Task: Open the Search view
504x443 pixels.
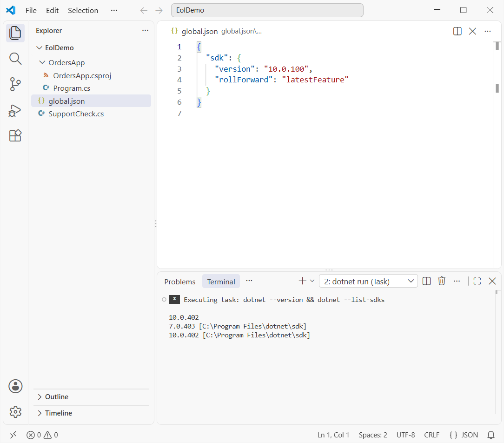Action: (x=15, y=59)
